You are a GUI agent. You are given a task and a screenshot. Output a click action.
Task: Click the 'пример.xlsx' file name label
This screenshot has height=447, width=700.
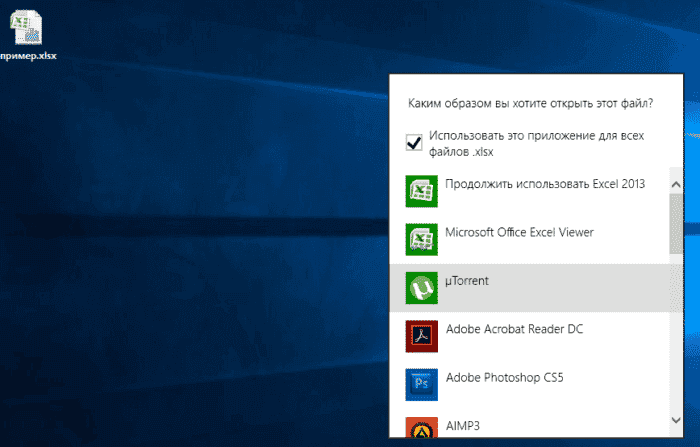[x=29, y=56]
